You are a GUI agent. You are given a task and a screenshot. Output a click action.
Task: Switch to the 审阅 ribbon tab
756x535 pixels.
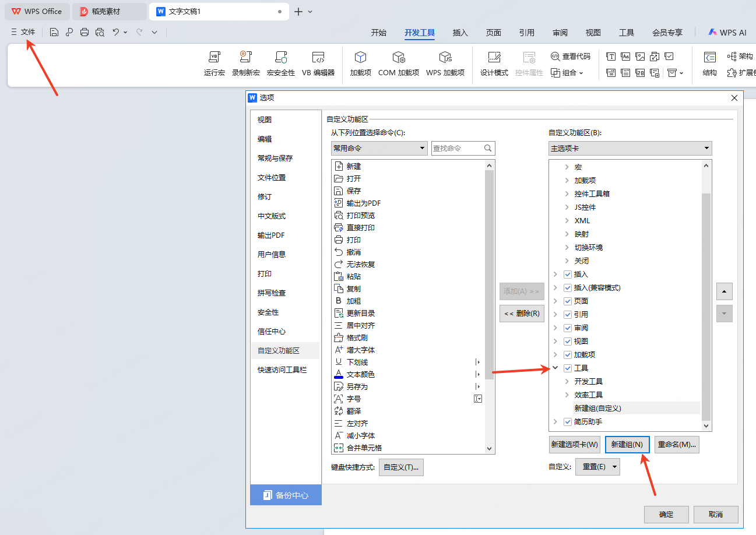pyautogui.click(x=560, y=33)
